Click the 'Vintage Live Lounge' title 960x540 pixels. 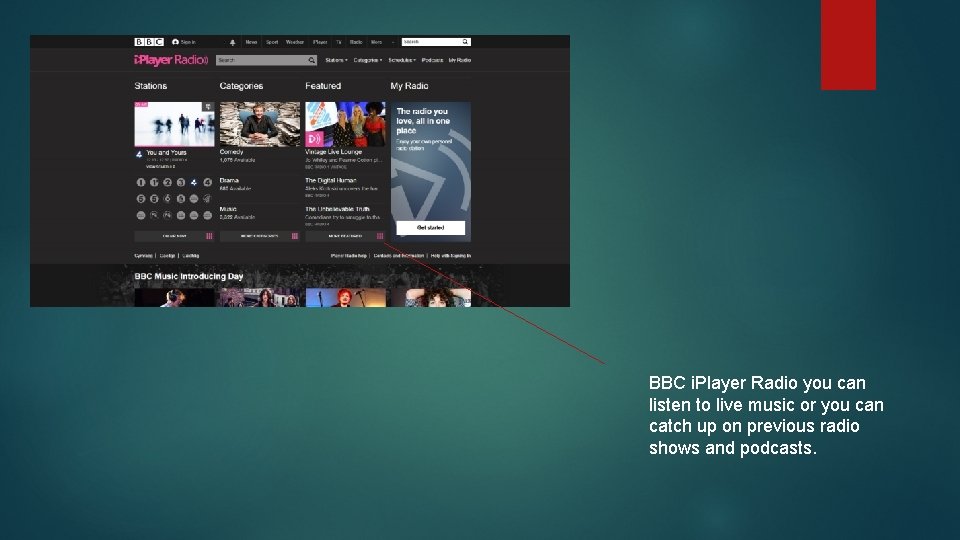coord(334,152)
